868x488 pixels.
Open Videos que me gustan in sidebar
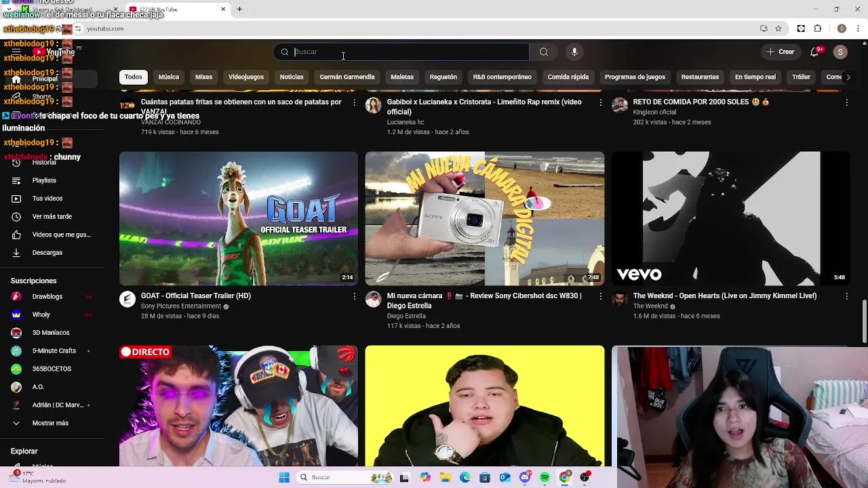click(x=61, y=235)
